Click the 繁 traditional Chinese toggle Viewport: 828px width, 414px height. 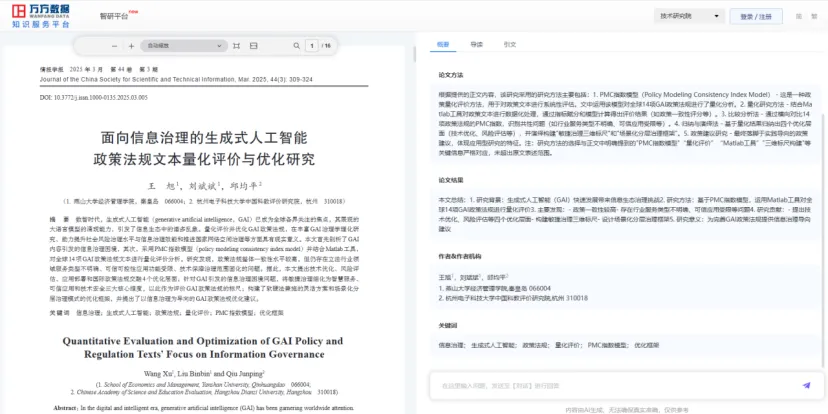pos(814,17)
